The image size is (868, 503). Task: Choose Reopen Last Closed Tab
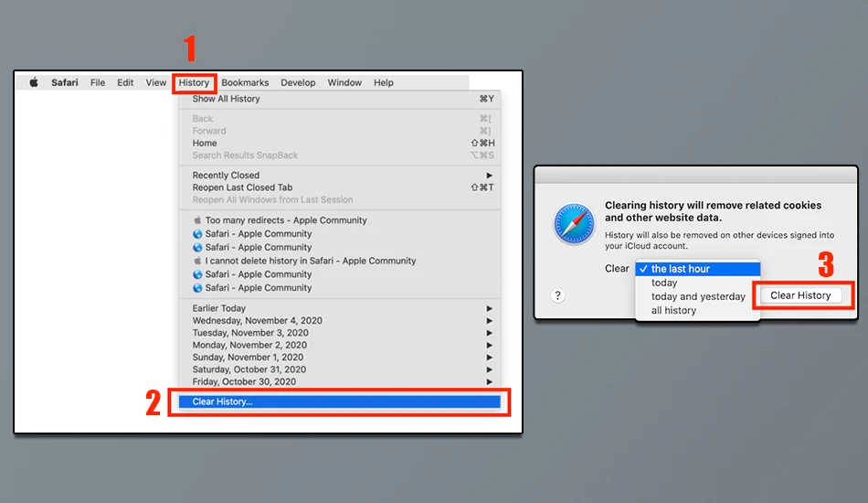340,187
